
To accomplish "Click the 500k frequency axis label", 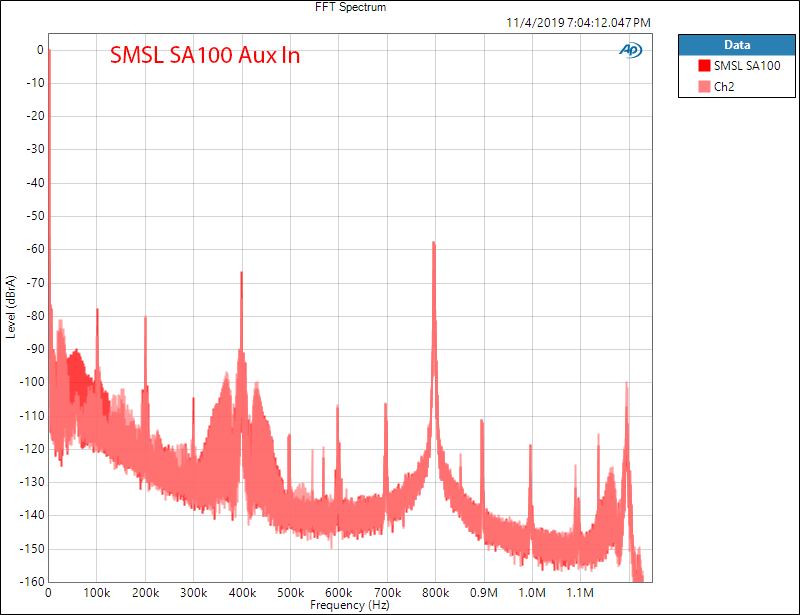I will (x=290, y=593).
